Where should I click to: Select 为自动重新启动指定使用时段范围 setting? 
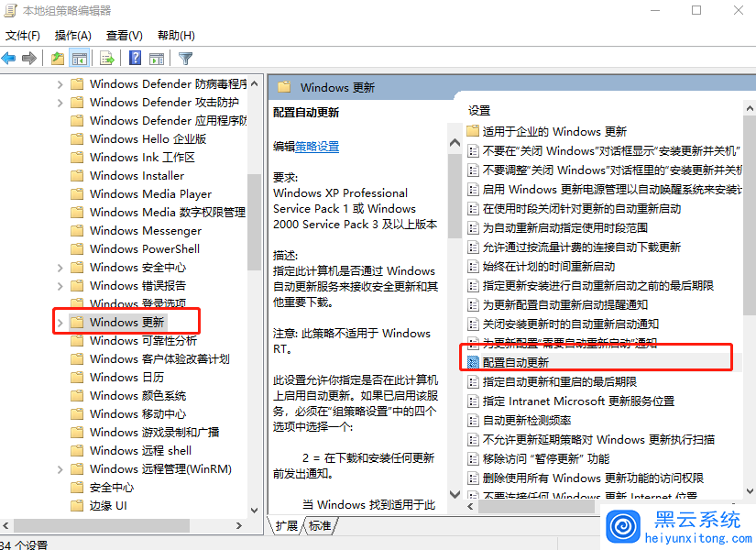(x=565, y=227)
